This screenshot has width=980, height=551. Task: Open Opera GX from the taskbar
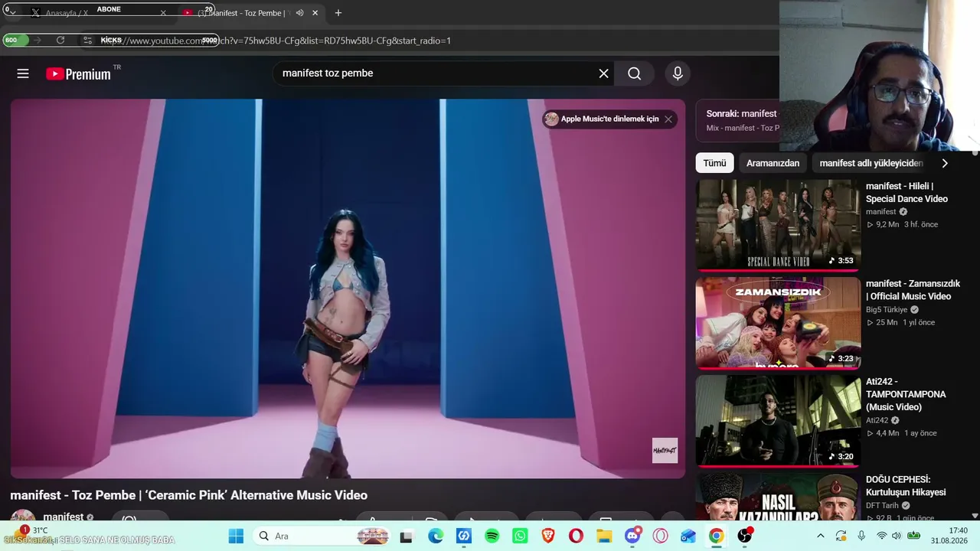660,536
